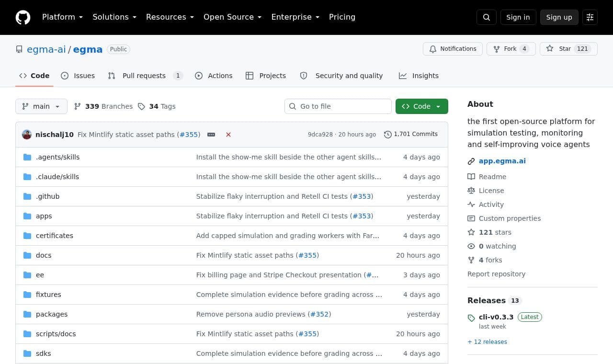613x364 pixels.
Task: View 339 Branches
Action: (x=103, y=106)
